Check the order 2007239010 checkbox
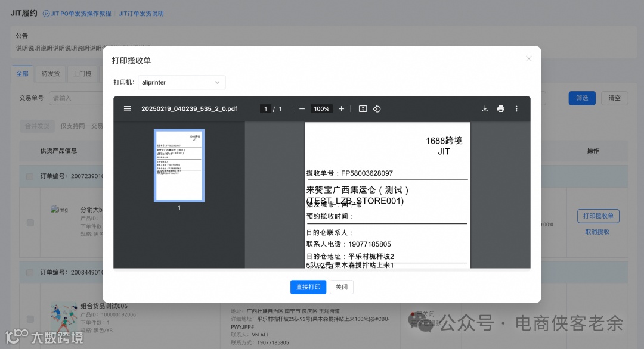 30,177
